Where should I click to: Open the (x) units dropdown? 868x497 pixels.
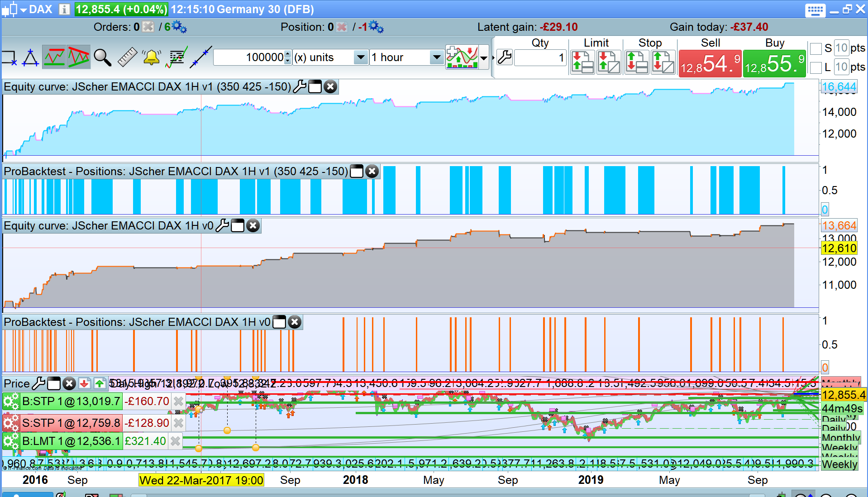pyautogui.click(x=361, y=57)
